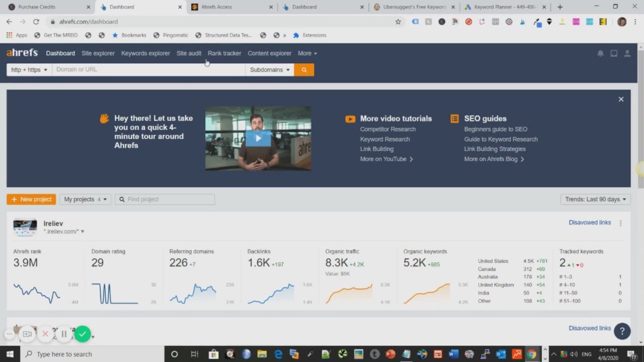Expand the My projects dropdown

[x=85, y=199]
